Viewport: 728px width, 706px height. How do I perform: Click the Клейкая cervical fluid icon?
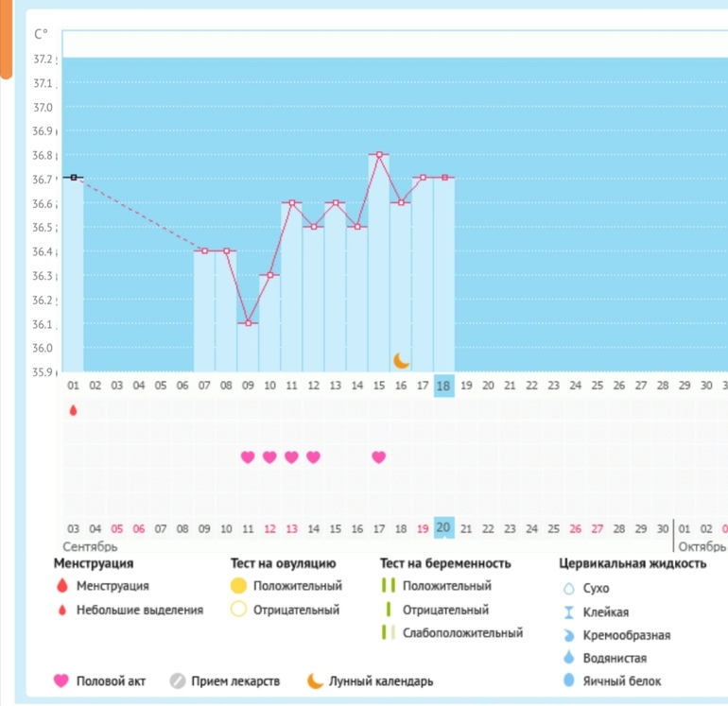click(569, 611)
